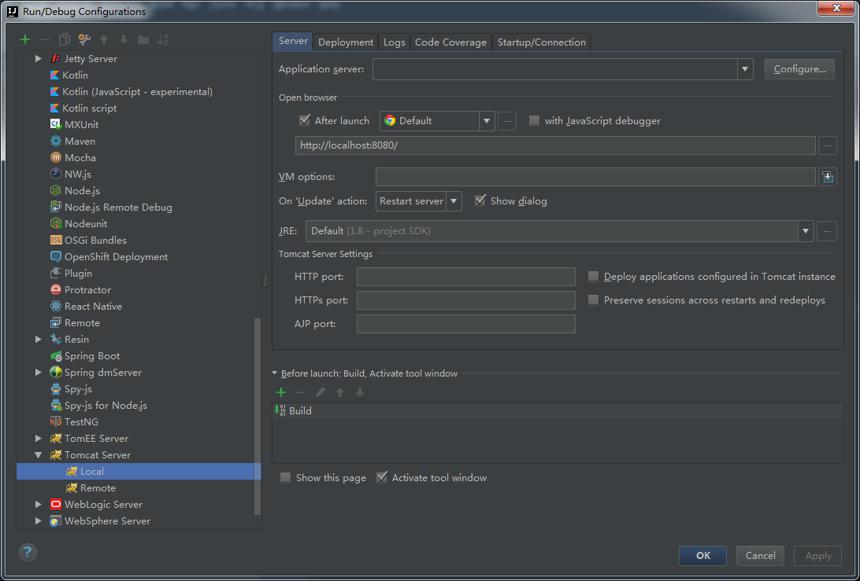
Task: Enable with JavaScript debugger checkbox
Action: 534,121
